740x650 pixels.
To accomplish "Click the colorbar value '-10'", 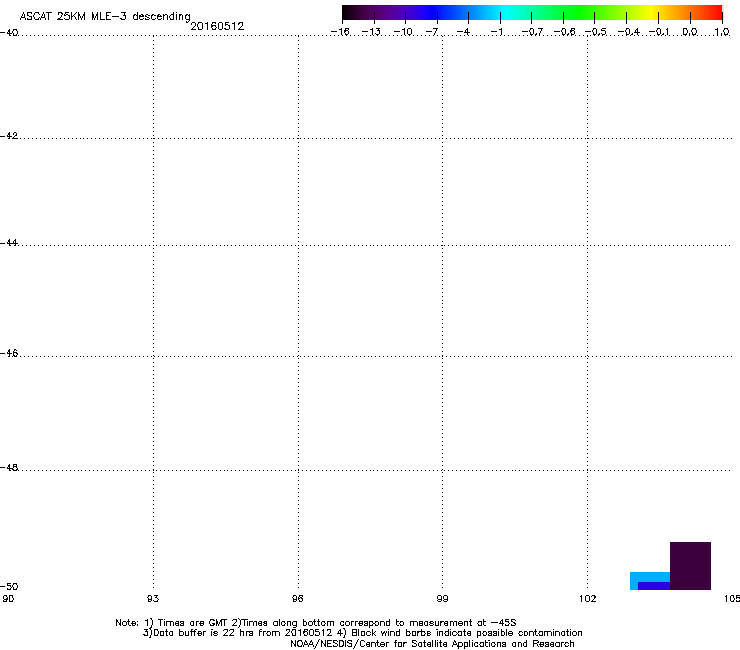I will 403,32.
